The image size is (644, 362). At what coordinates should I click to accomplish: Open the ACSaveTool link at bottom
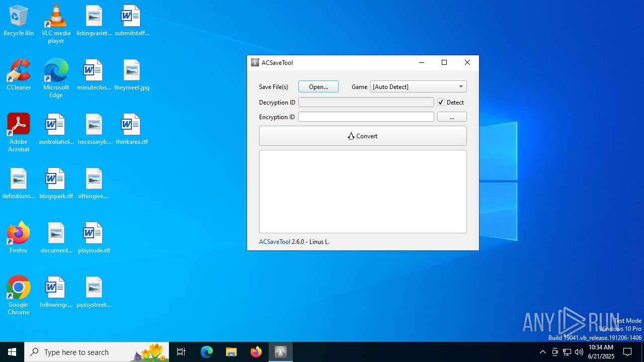[275, 242]
